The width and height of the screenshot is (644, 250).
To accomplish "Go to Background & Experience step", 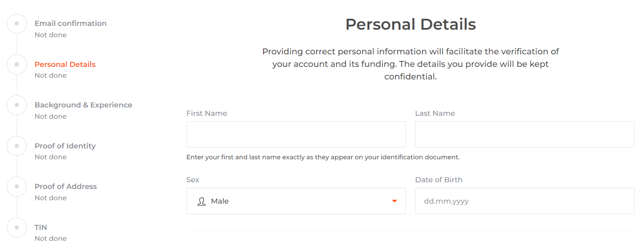I will click(84, 105).
